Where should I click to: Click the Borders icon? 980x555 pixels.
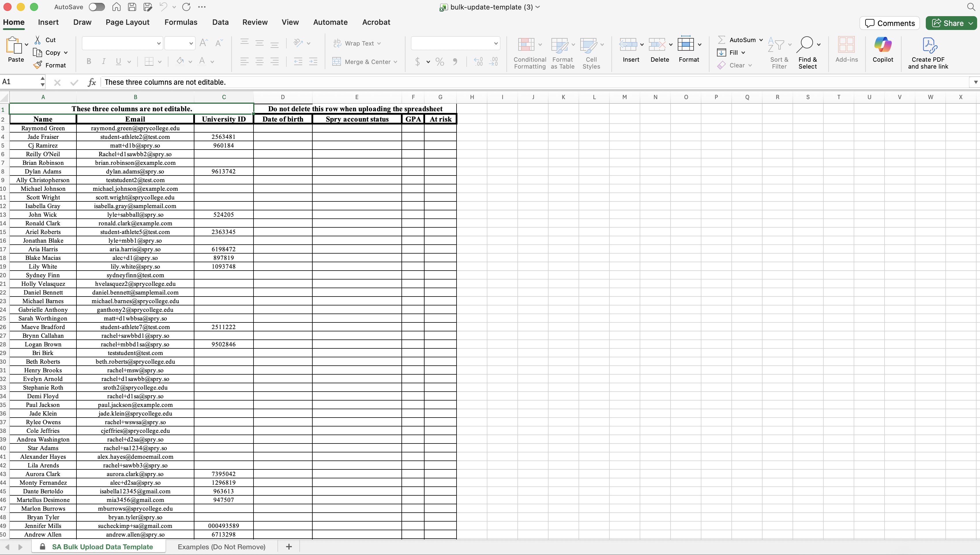pos(149,61)
